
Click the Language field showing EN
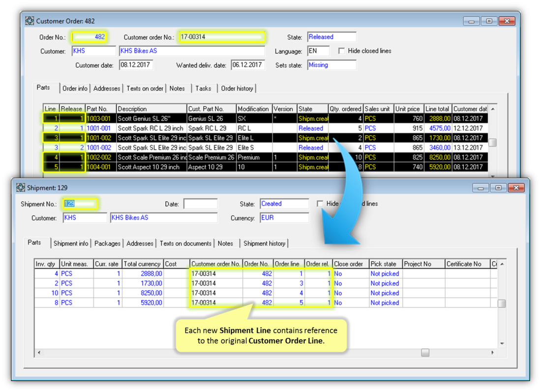click(318, 51)
